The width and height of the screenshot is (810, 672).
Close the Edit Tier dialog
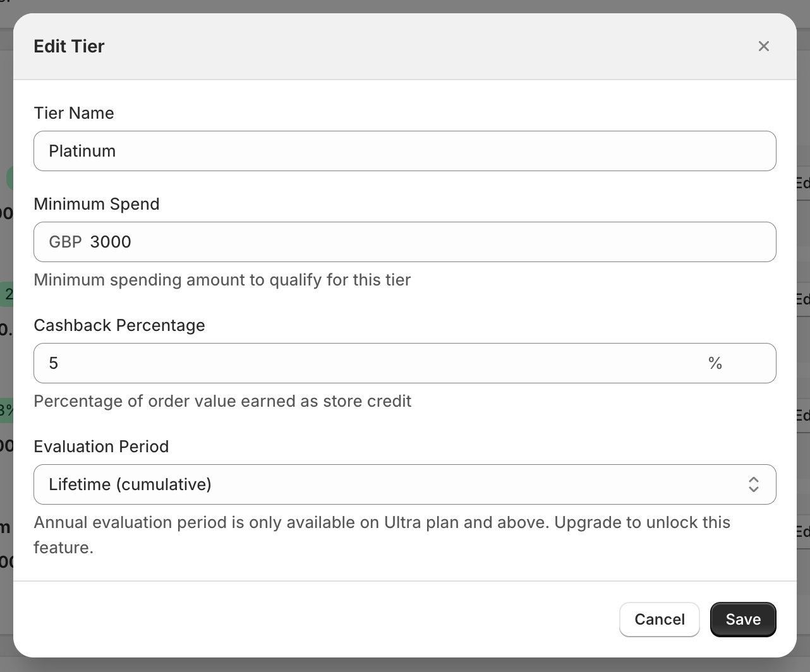[x=763, y=46]
